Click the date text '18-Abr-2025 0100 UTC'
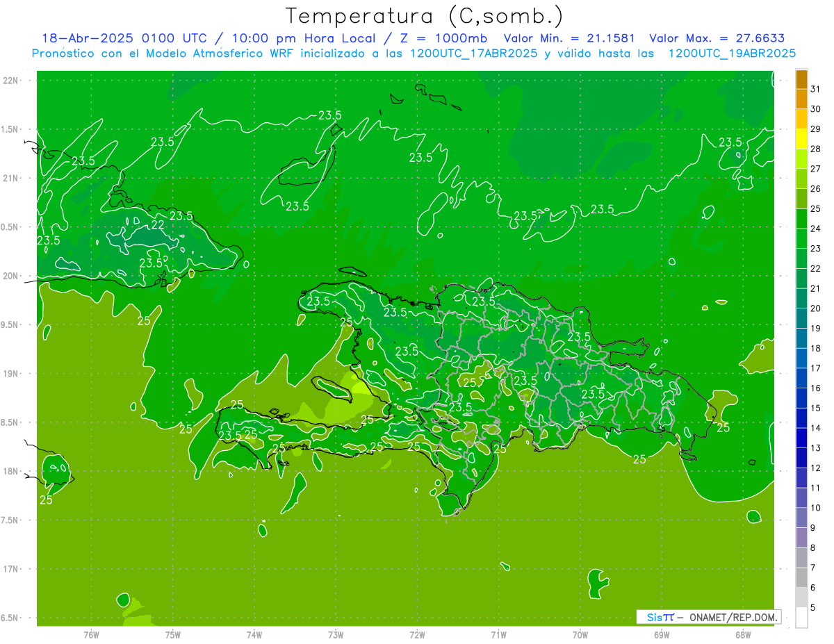 124,39
